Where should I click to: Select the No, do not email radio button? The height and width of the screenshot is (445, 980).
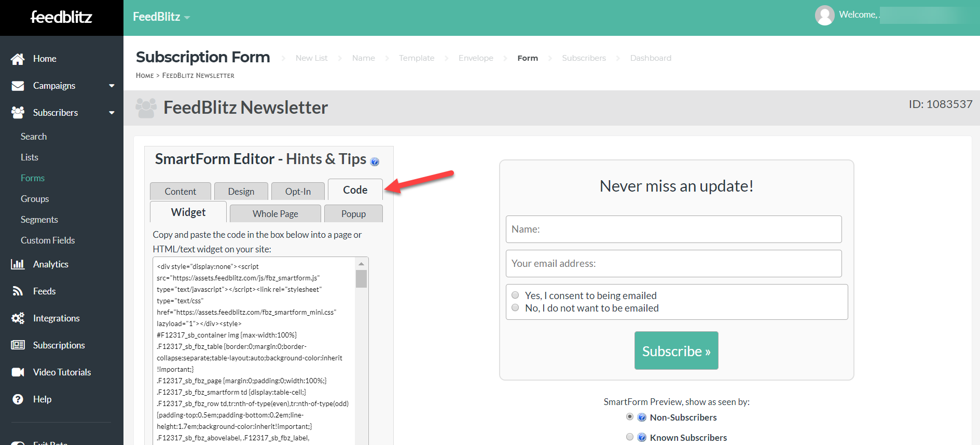(x=515, y=307)
